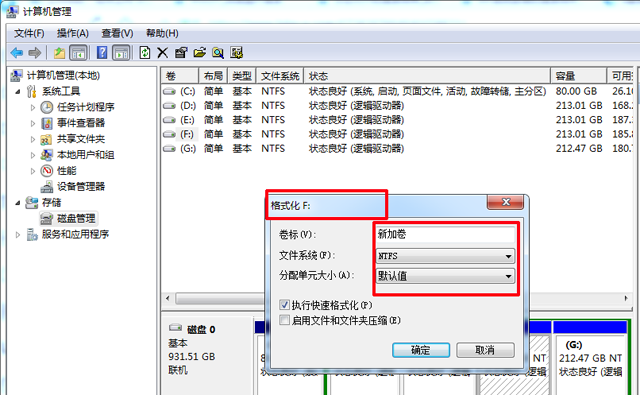This screenshot has height=395, width=640.
Task: Sort by the 状态 column header
Action: (x=427, y=76)
